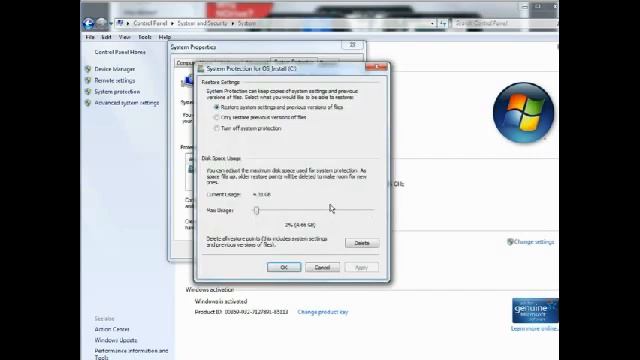Expand the chevron after Control Panel breadcrumb
This screenshot has height=360, width=640.
point(172,24)
